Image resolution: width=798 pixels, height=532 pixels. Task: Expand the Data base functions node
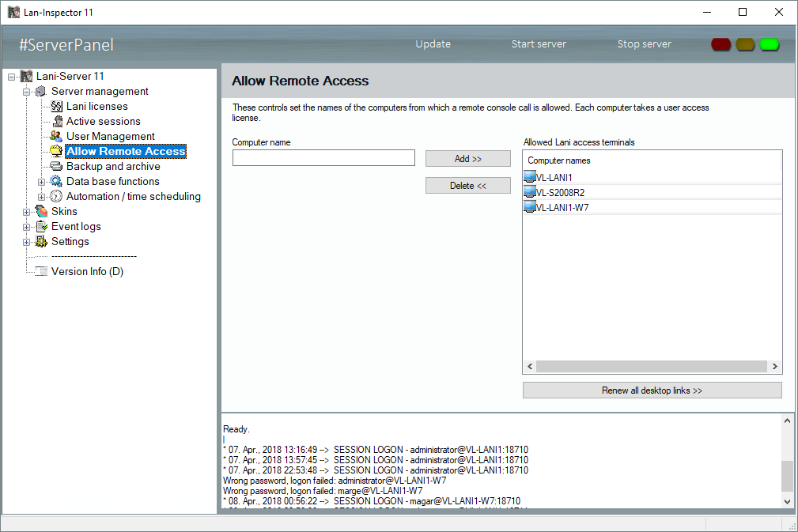(x=42, y=182)
